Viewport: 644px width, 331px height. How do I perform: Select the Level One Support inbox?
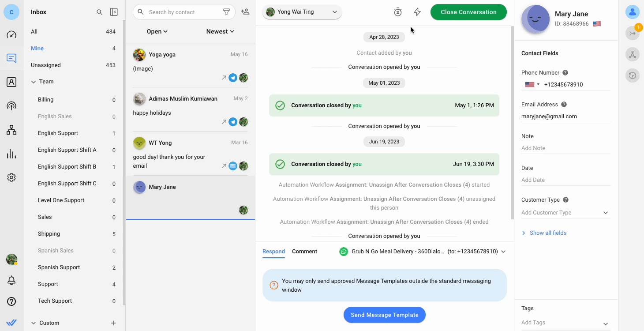point(73,200)
